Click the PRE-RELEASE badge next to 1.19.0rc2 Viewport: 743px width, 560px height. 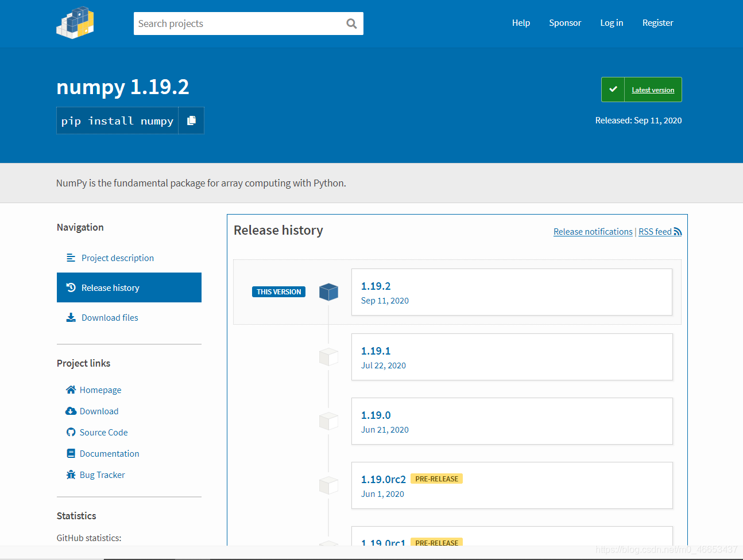coord(436,479)
